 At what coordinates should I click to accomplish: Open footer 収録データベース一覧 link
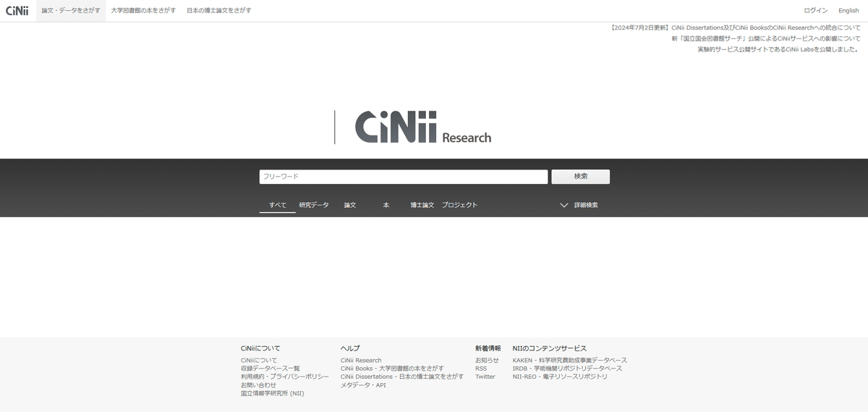pos(270,369)
